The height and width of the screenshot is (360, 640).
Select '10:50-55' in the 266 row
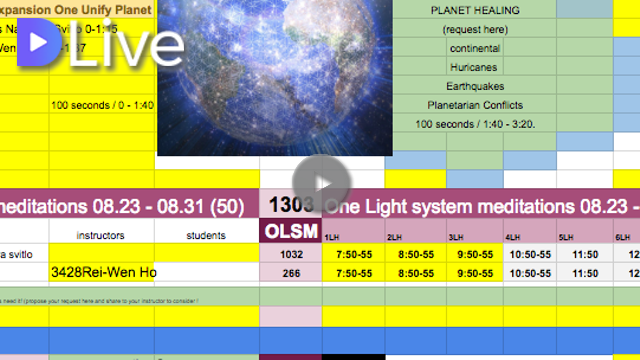(x=530, y=273)
